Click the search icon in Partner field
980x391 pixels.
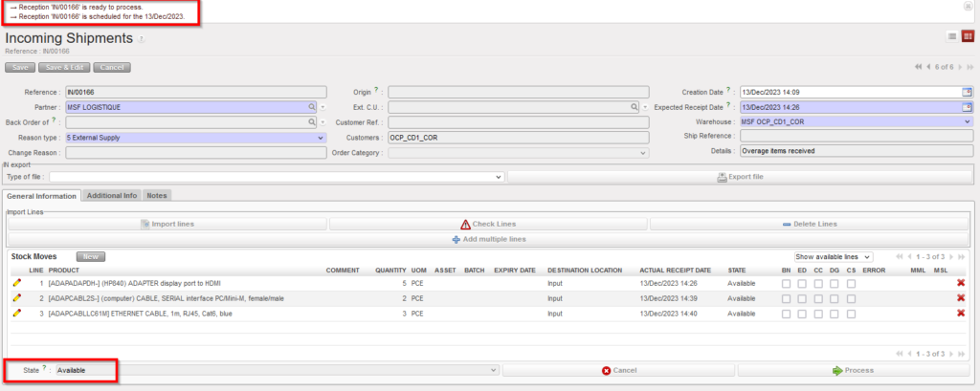tap(312, 107)
